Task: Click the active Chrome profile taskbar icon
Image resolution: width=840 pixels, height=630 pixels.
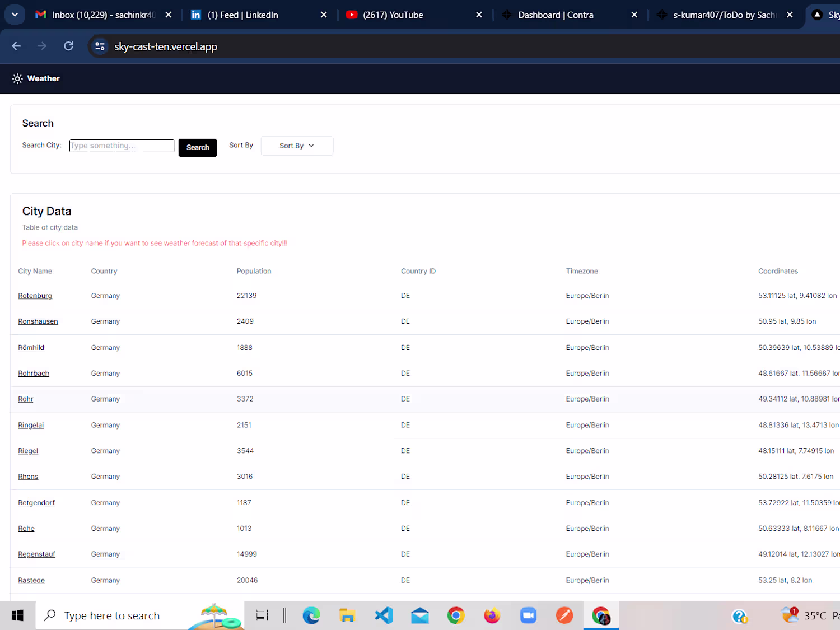Action: (601, 615)
